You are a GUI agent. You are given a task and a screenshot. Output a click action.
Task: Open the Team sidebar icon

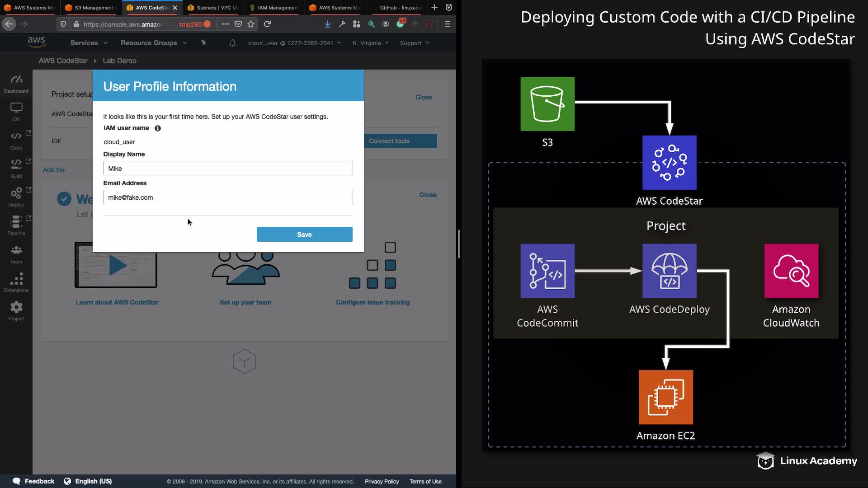(x=16, y=254)
